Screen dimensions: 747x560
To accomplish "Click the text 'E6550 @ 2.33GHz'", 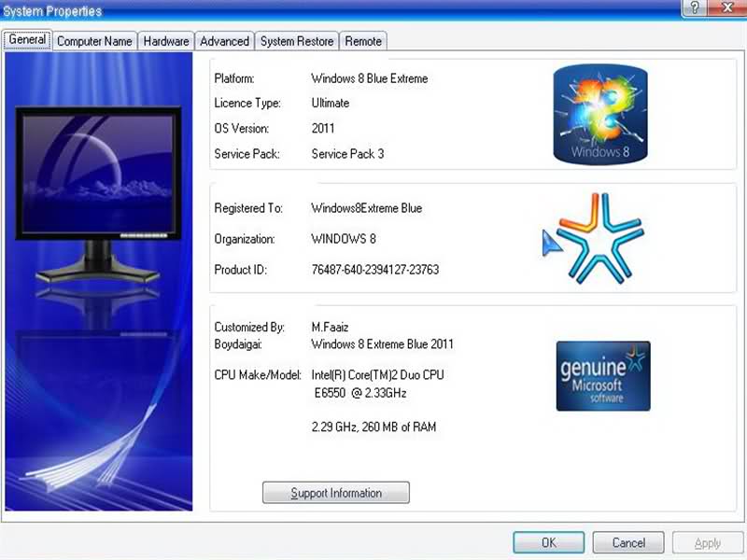I will pyautogui.click(x=360, y=393).
